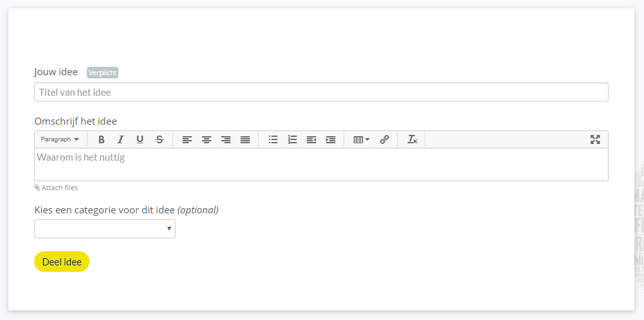Clear text formatting
This screenshot has height=320, width=644.
[x=412, y=139]
